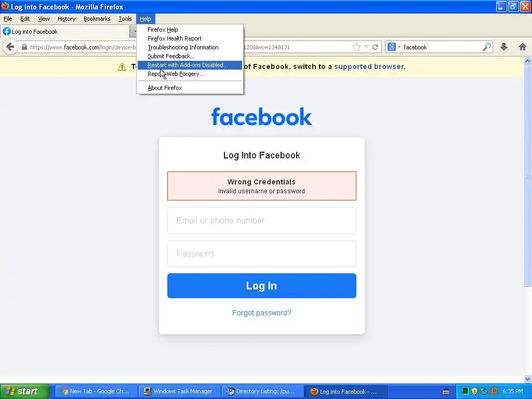Click the padlock site identity icon
Screen dimensions: 532x399
pos(24,47)
